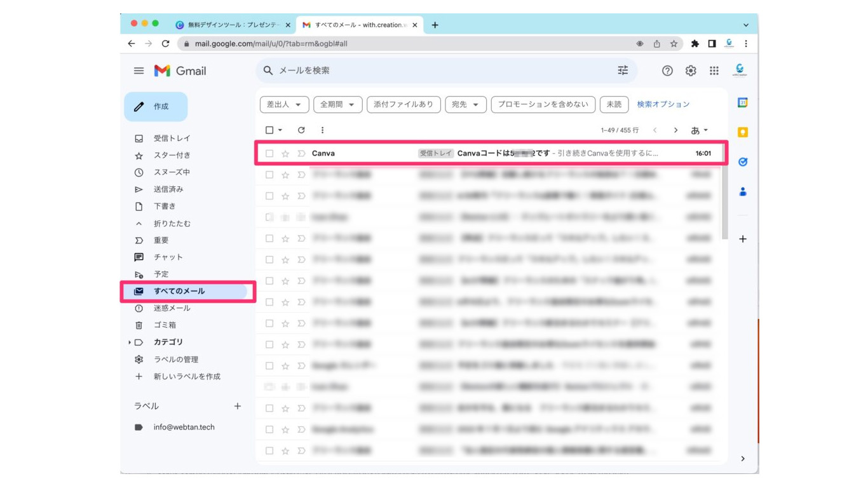The height and width of the screenshot is (488, 868).
Task: Refresh the mail list
Action: click(x=301, y=130)
